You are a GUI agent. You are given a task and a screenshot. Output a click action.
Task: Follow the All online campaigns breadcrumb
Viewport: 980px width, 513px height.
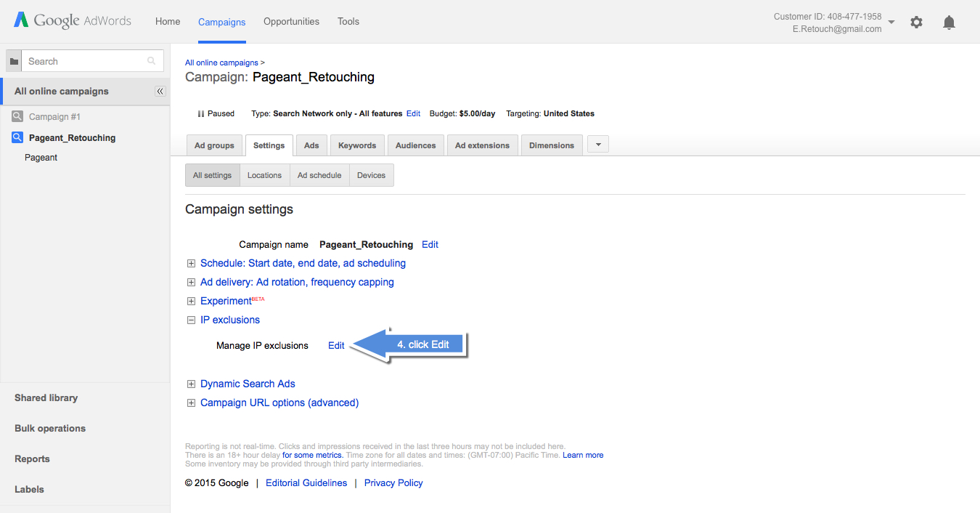click(222, 62)
